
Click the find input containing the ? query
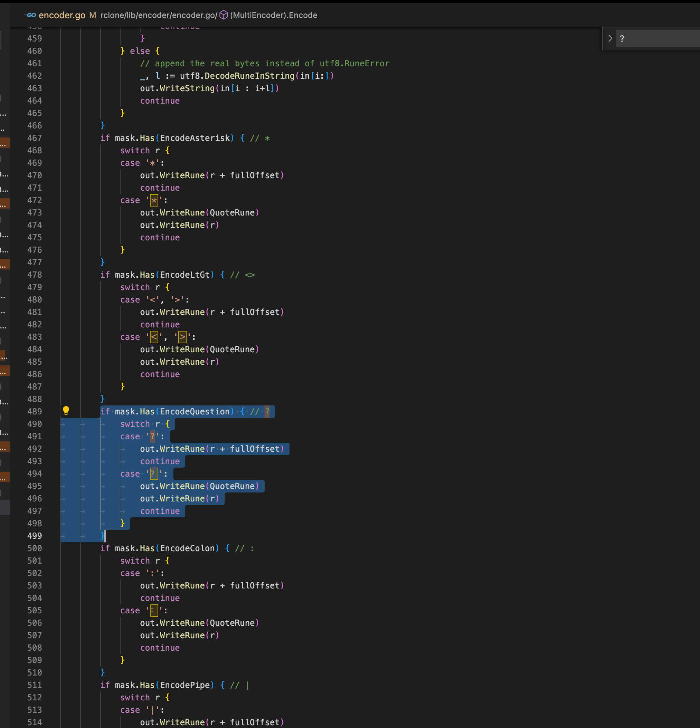[x=658, y=38]
